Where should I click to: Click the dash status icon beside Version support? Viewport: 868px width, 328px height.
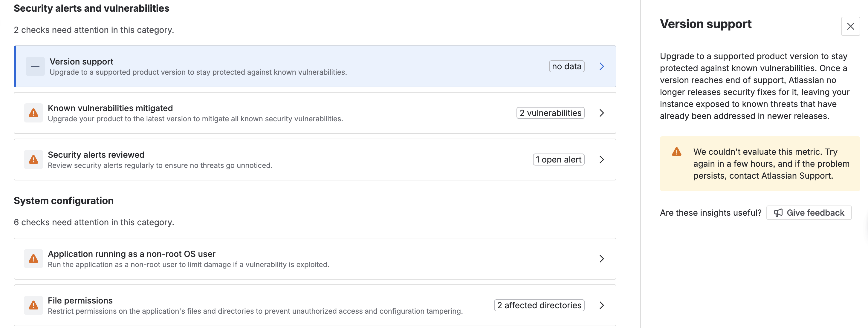pos(35,66)
